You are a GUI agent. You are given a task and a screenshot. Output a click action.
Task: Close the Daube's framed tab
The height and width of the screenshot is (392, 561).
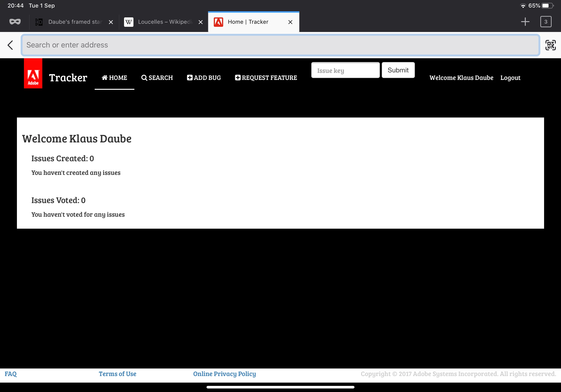[x=111, y=22]
